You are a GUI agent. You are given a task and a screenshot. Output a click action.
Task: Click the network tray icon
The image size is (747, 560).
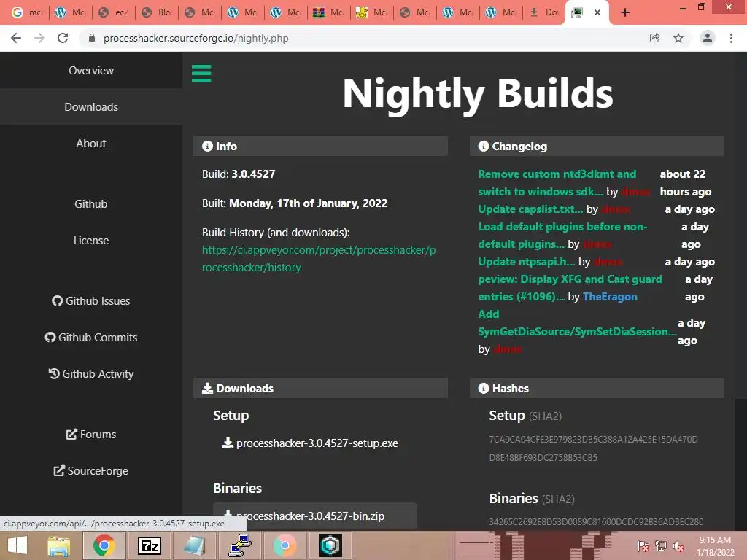pyautogui.click(x=661, y=546)
